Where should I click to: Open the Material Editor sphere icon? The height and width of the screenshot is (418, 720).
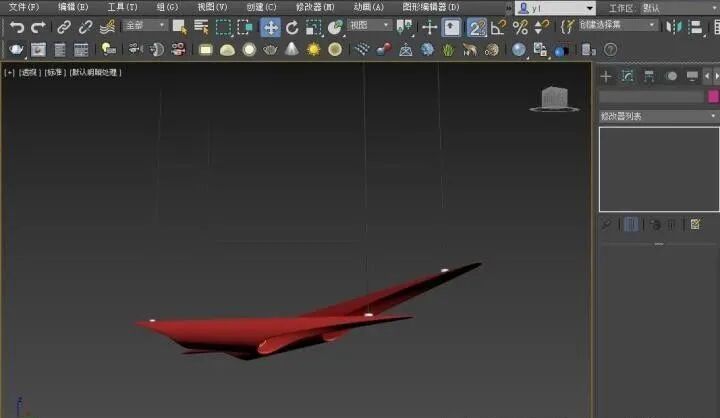tap(518, 50)
